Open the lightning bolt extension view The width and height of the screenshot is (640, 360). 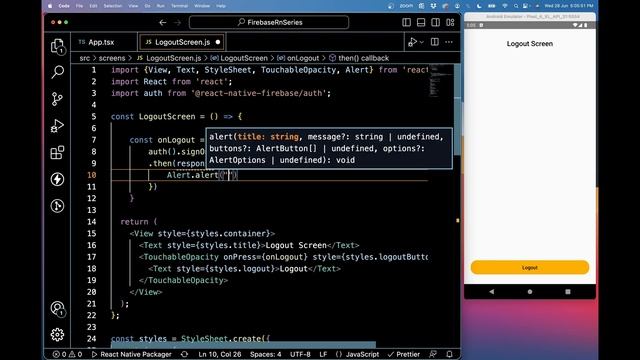pyautogui.click(x=58, y=179)
